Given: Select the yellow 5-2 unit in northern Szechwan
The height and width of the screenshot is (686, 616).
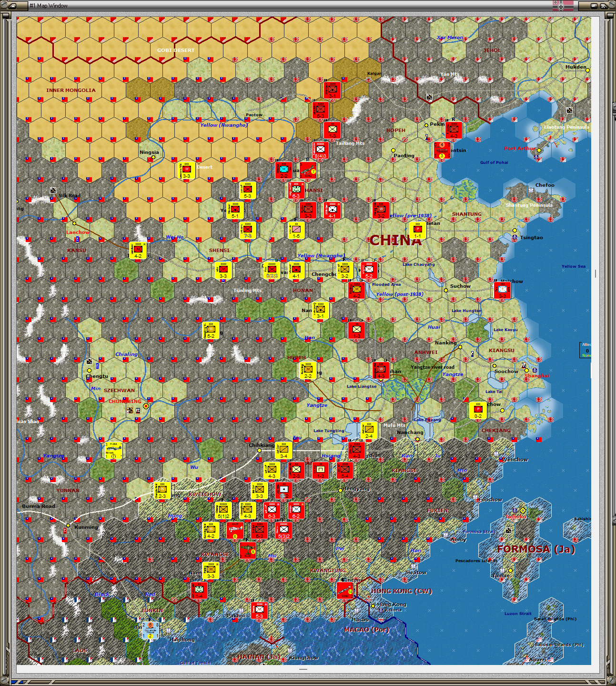Looking at the screenshot, I should tap(211, 330).
